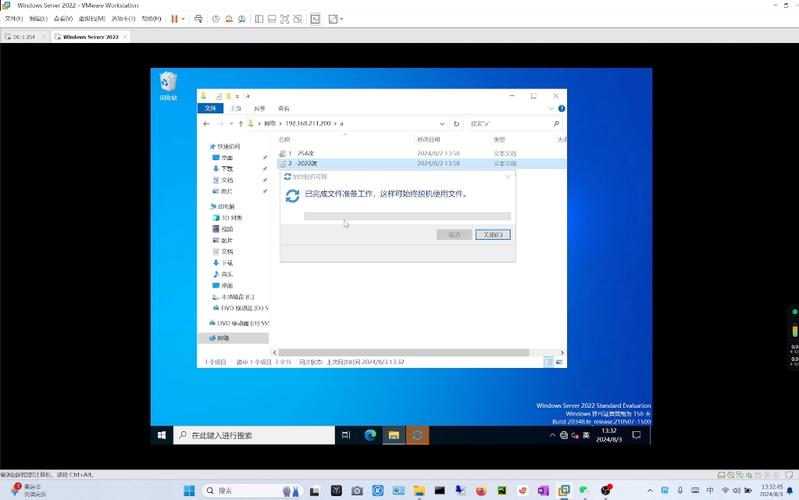Click the orange Sync Center taskbar icon
Screen dimensions: 799x500
coord(417,435)
